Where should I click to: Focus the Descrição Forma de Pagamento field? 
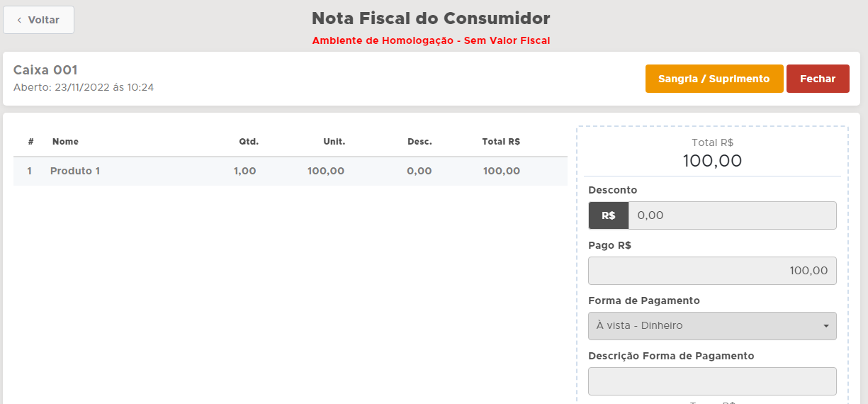tap(712, 381)
